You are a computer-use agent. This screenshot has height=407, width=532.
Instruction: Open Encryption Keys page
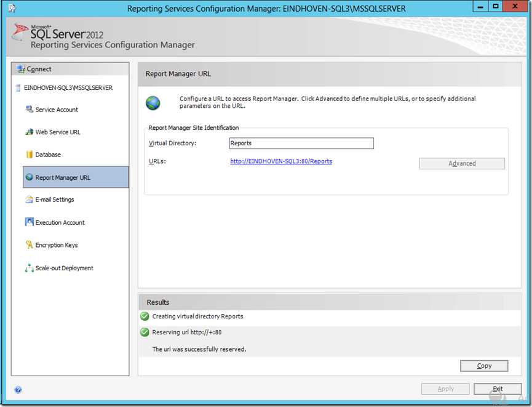(57, 245)
